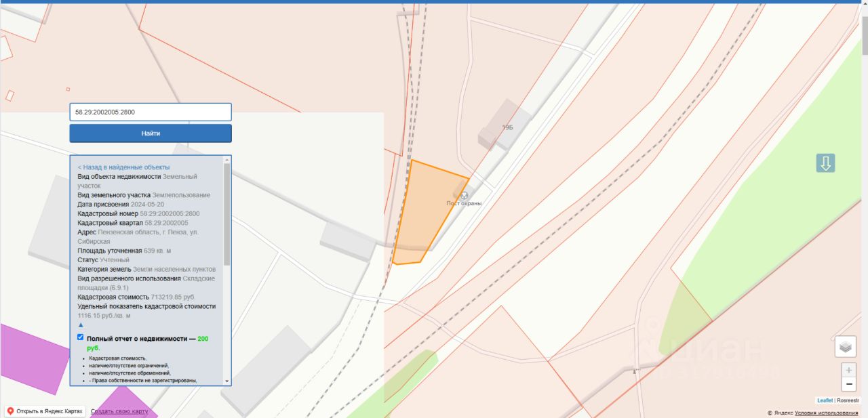
Task: Click the Пост охраны map marker
Action: pos(464,195)
